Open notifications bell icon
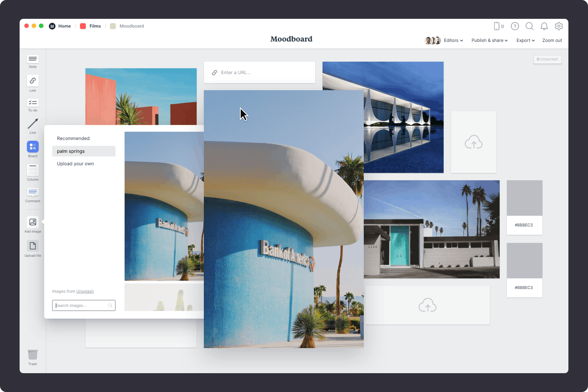588x392 pixels. click(544, 26)
